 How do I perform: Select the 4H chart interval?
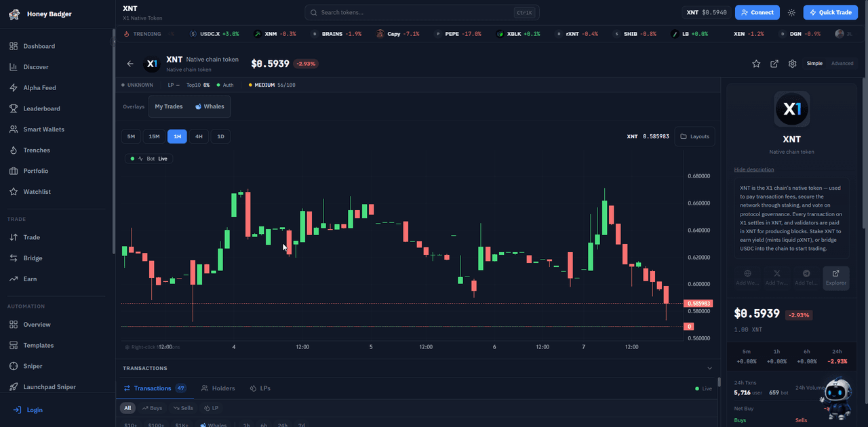(199, 136)
